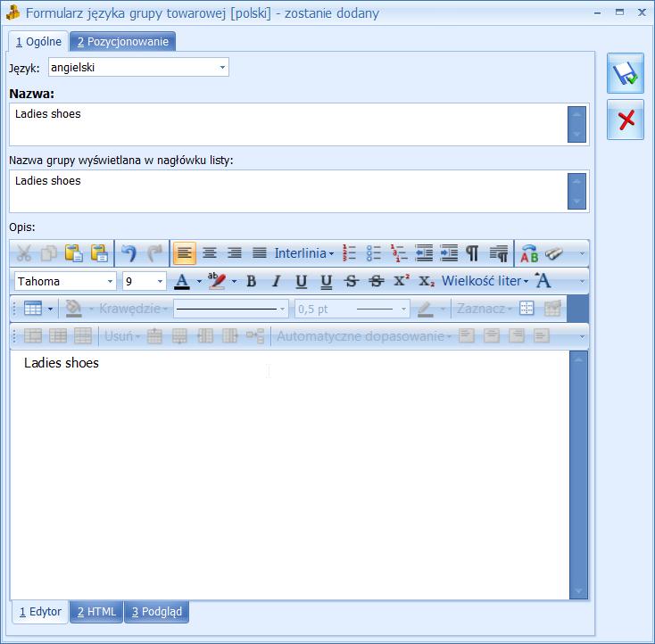The width and height of the screenshot is (655, 644).
Task: Click the grow font size A icon
Action: pos(543,281)
